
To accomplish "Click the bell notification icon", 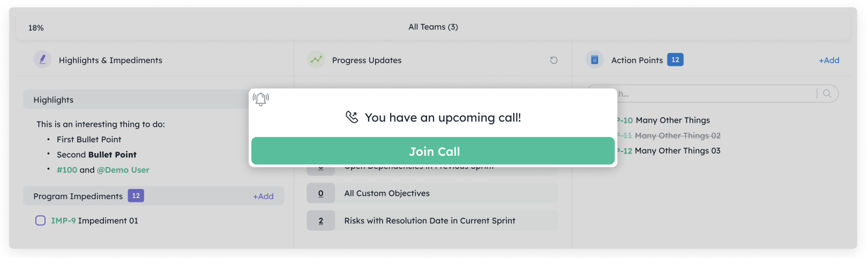I will 261,99.
